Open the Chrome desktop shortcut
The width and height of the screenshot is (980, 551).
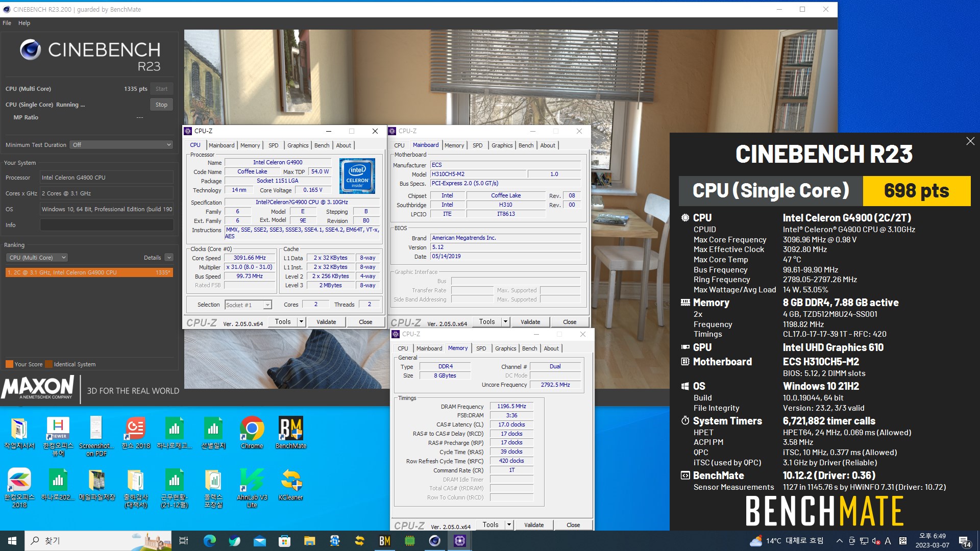[x=252, y=433]
